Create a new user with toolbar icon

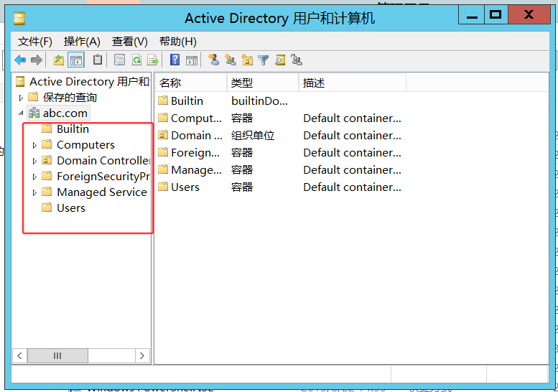click(x=213, y=60)
